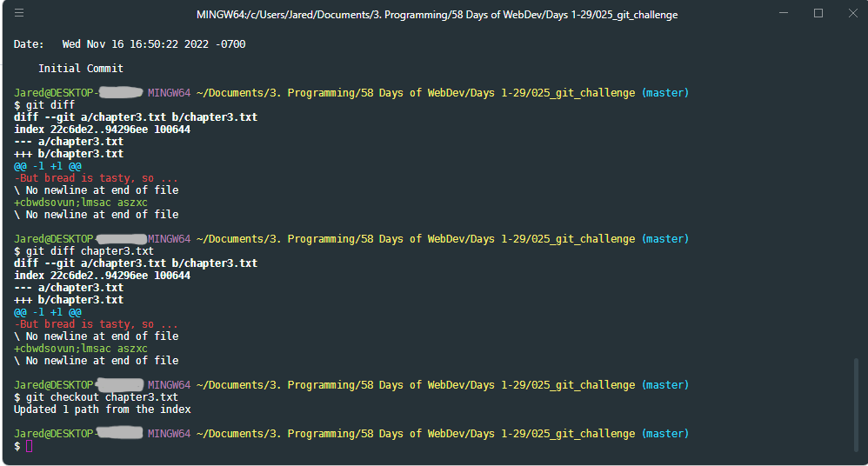Maximize the MINGW64 terminal window
Image resolution: width=868 pixels, height=466 pixels.
click(x=818, y=13)
